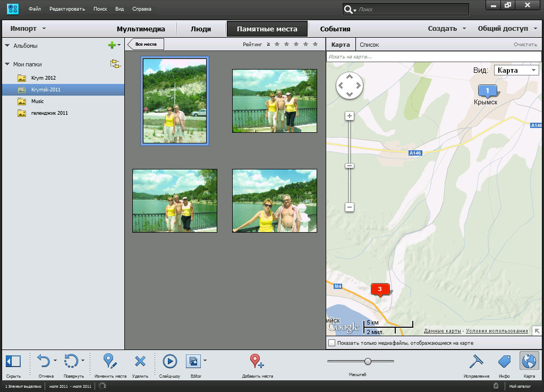Click the Clear link above map
The width and height of the screenshot is (544, 392).
click(525, 45)
